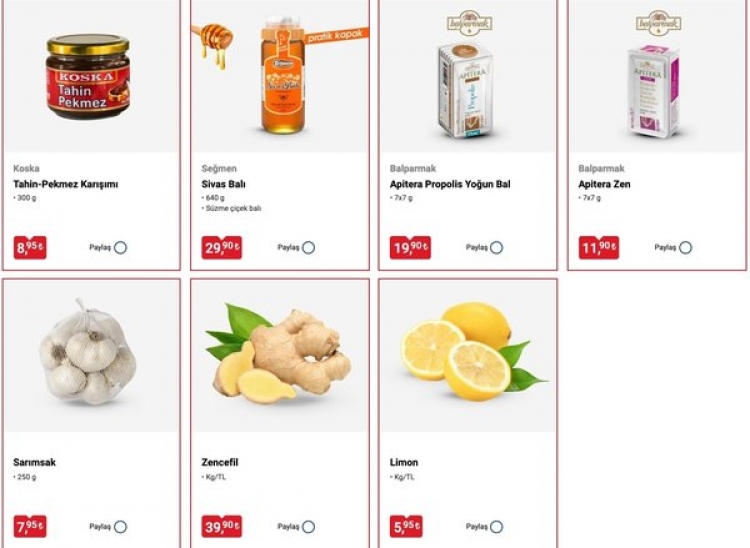Image resolution: width=750 pixels, height=548 pixels.
Task: Select Paylaş radio for Zencefil
Action: pyautogui.click(x=309, y=527)
